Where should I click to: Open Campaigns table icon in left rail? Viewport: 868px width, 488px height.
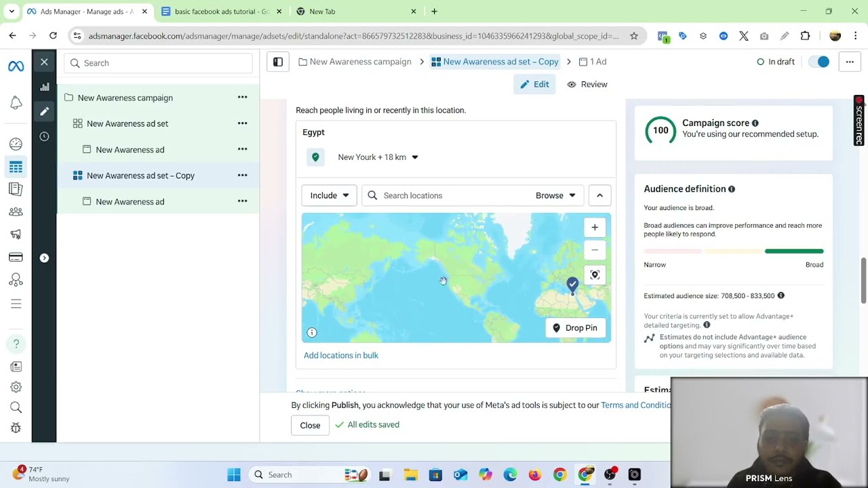[16, 167]
